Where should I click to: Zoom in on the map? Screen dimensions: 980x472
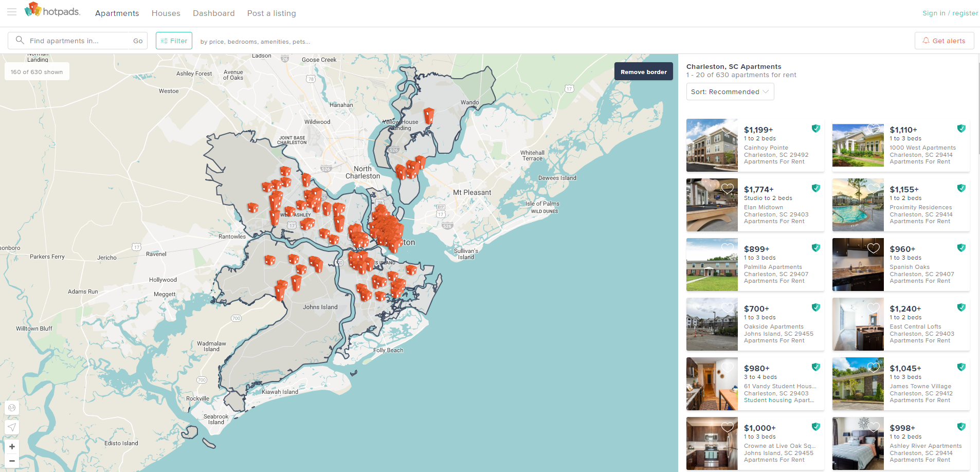click(x=12, y=446)
